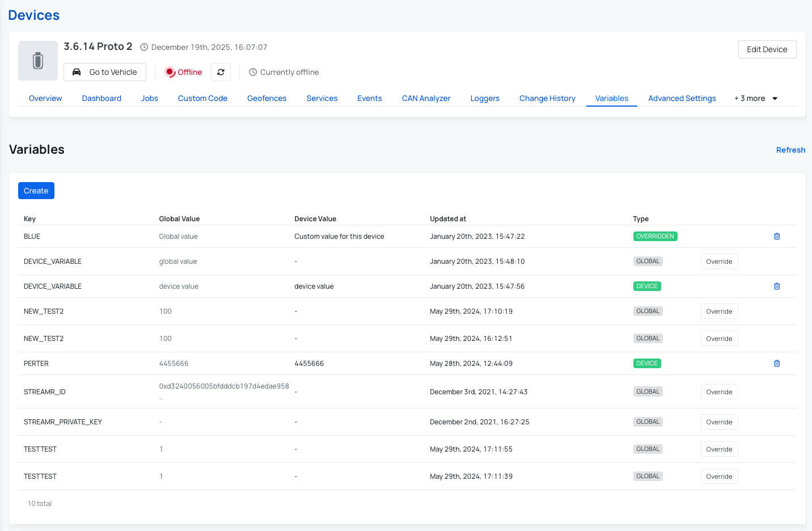
Task: Override the STREAMR_PRIVATE_KEY variable
Action: tap(719, 422)
